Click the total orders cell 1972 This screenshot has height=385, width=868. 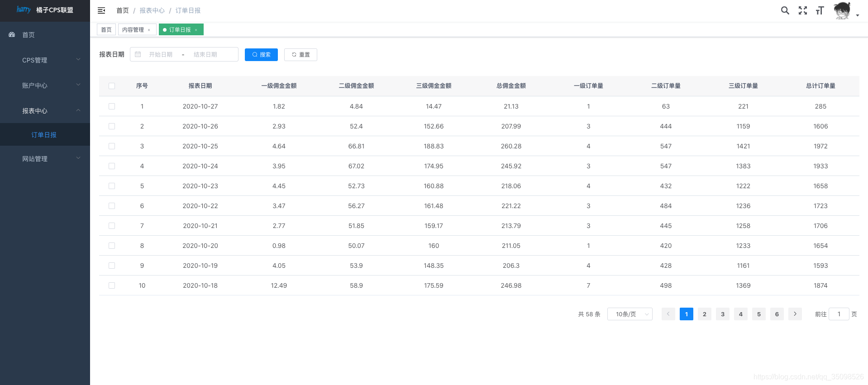point(820,146)
